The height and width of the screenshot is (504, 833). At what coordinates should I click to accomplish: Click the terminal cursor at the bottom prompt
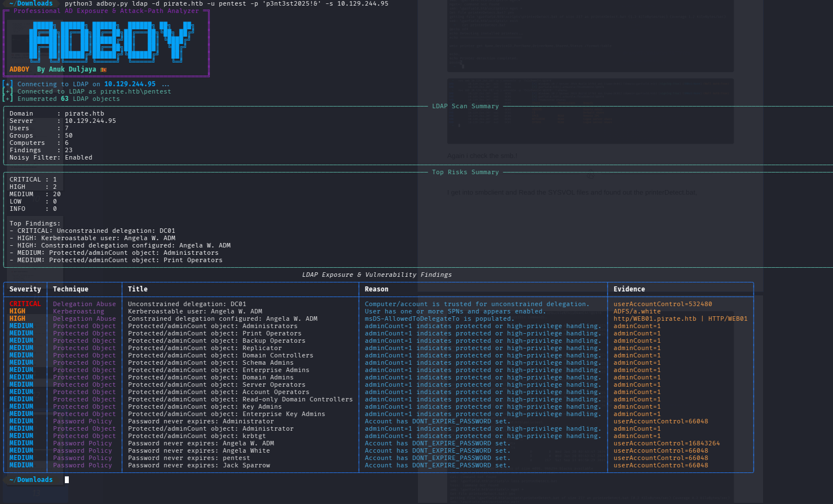(67, 480)
